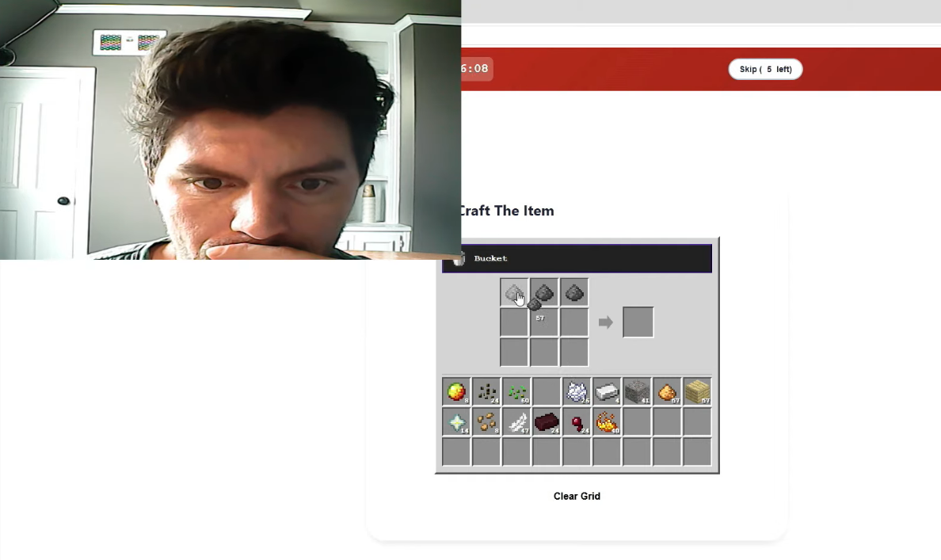Image resolution: width=941 pixels, height=560 pixels.
Task: Select the orange dust pile stack of 57
Action: (x=667, y=392)
